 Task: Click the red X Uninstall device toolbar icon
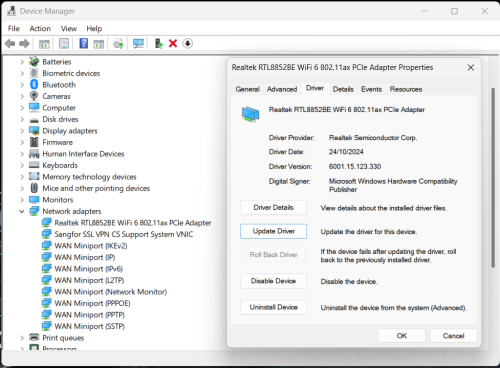(x=173, y=44)
